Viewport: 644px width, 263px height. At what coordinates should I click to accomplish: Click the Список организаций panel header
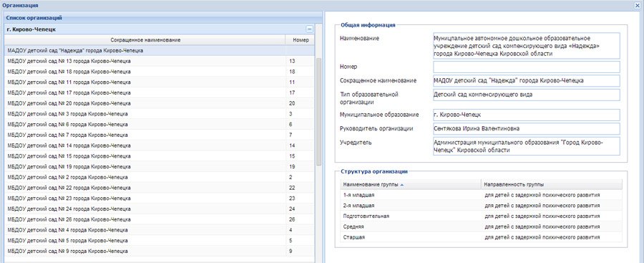tap(163, 18)
